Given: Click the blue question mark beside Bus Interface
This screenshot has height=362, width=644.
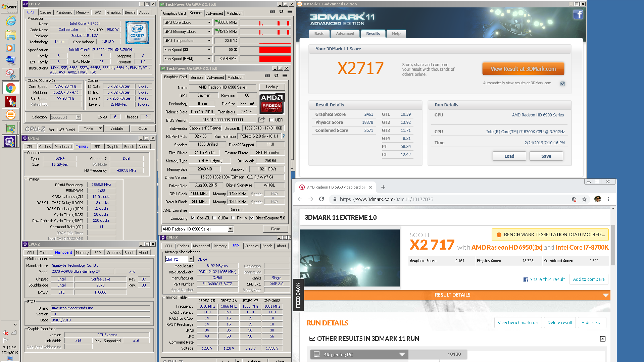Looking at the screenshot, I should tap(284, 136).
